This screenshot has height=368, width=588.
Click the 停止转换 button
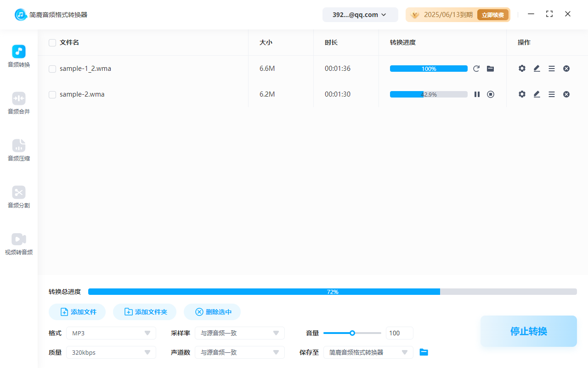[528, 331]
